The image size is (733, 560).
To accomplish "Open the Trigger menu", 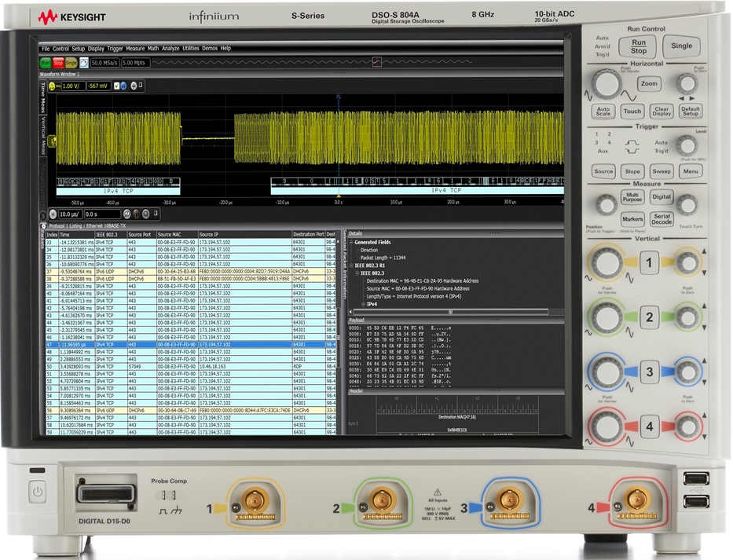I will point(115,49).
